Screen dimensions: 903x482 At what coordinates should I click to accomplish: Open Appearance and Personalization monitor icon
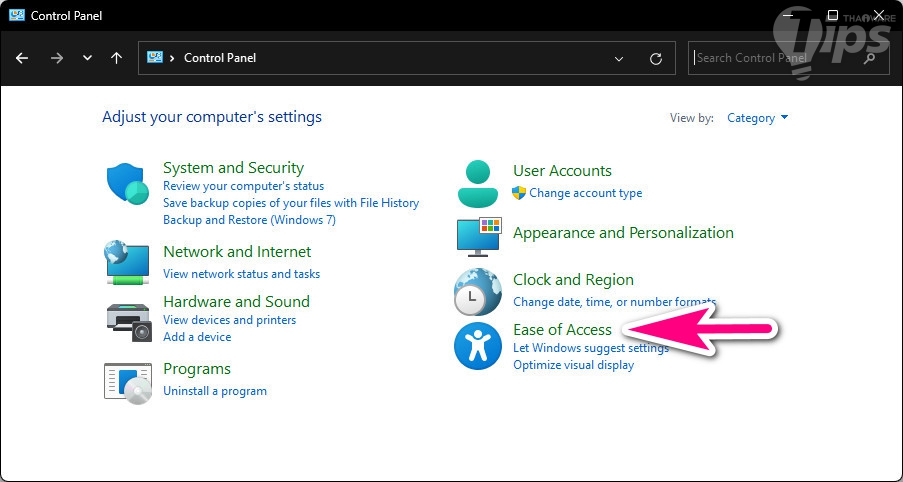[477, 236]
